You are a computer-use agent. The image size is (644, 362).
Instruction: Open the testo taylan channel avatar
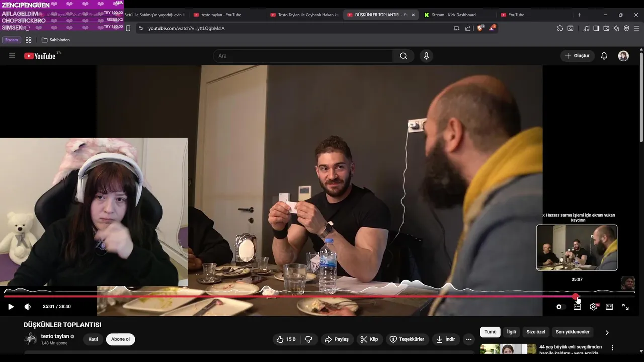click(x=31, y=339)
